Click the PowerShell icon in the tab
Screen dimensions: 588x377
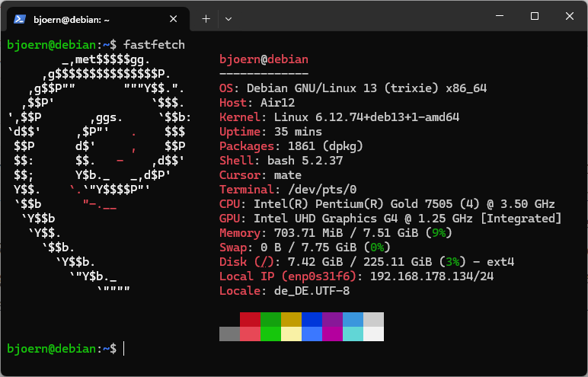point(21,18)
